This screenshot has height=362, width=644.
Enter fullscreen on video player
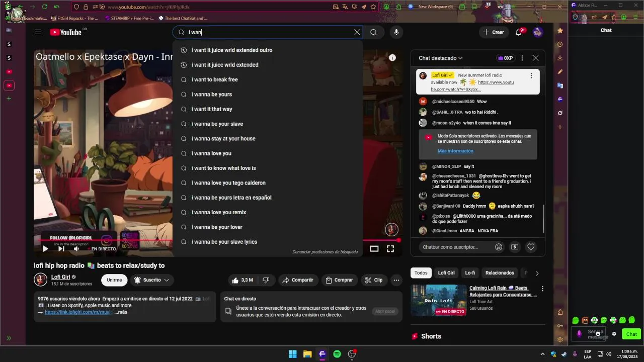click(390, 248)
